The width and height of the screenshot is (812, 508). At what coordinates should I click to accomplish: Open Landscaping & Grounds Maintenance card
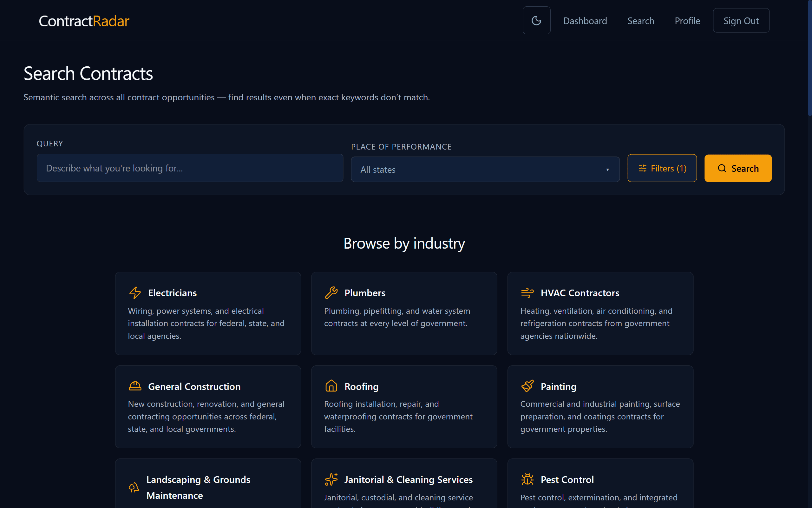[208, 484]
